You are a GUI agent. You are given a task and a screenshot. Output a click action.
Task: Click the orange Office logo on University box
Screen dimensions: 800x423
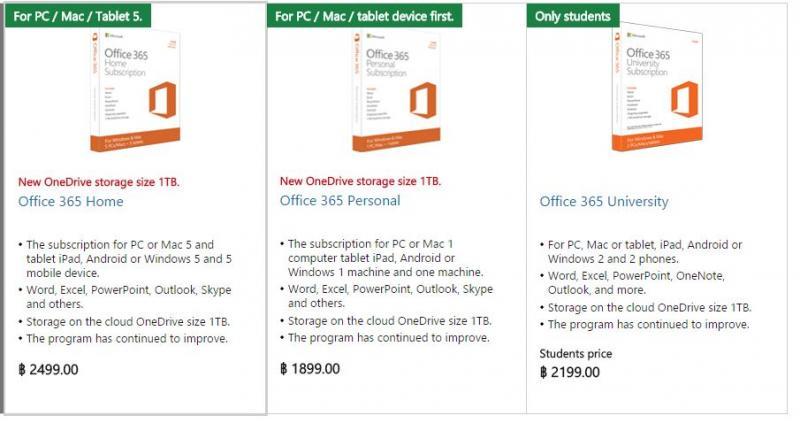(x=685, y=99)
